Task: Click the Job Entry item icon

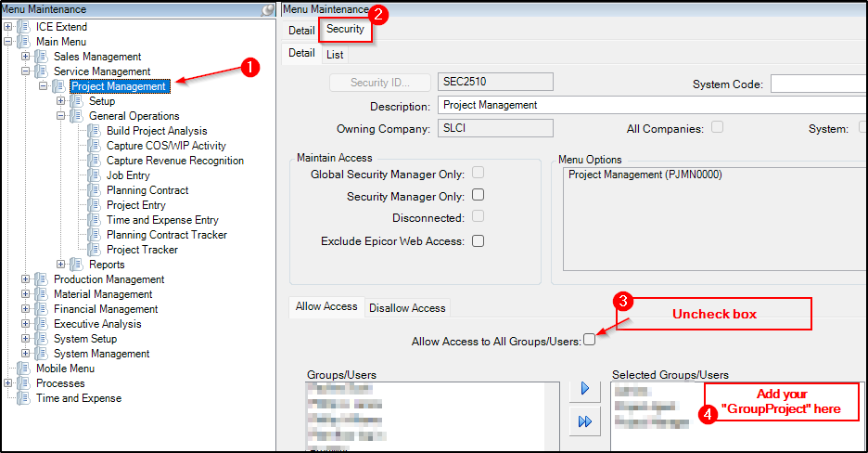Action: click(95, 175)
